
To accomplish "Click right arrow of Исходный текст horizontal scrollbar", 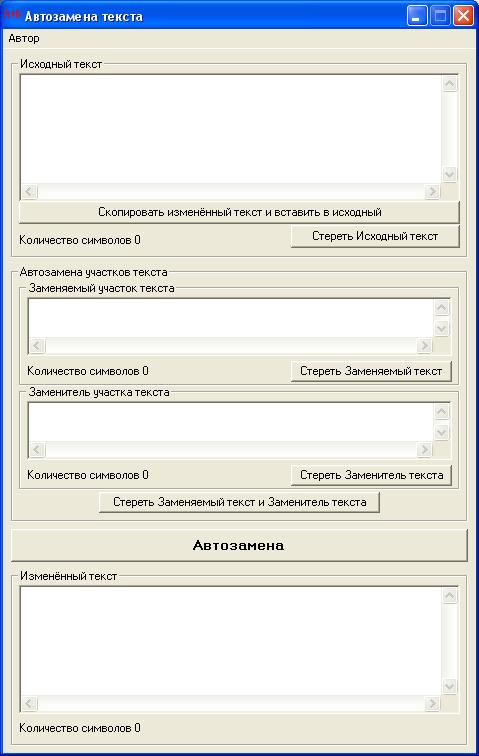I will (x=433, y=191).
